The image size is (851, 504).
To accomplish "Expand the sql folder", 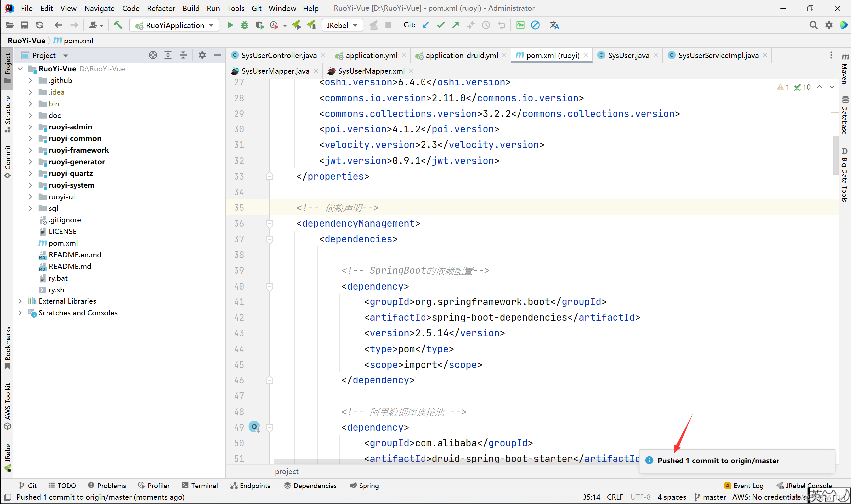I will pos(30,208).
